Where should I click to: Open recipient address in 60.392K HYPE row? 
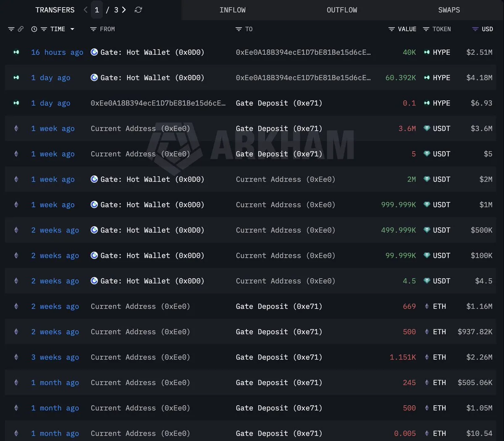[303, 78]
